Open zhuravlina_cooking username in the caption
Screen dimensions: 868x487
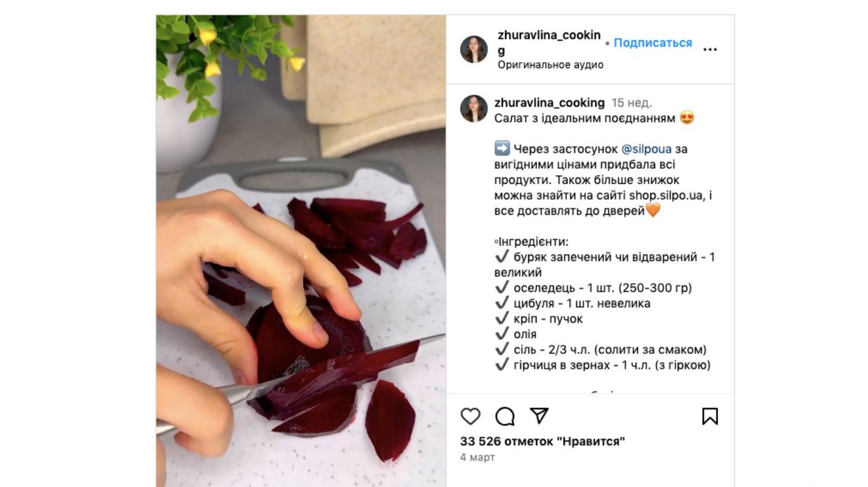tap(550, 103)
